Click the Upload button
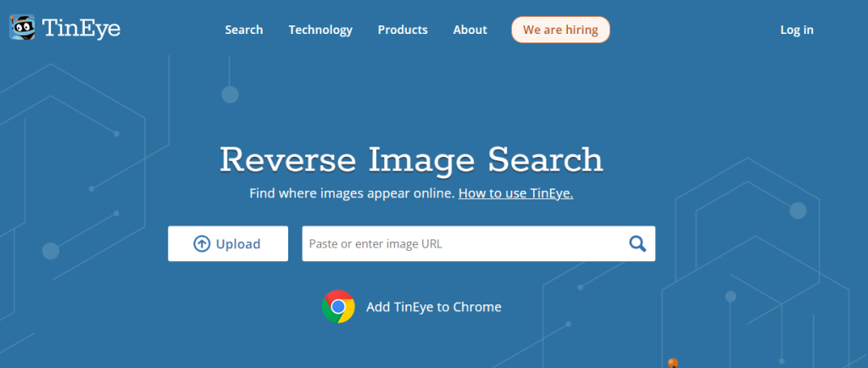Viewport: 868px width, 368px height. click(228, 243)
